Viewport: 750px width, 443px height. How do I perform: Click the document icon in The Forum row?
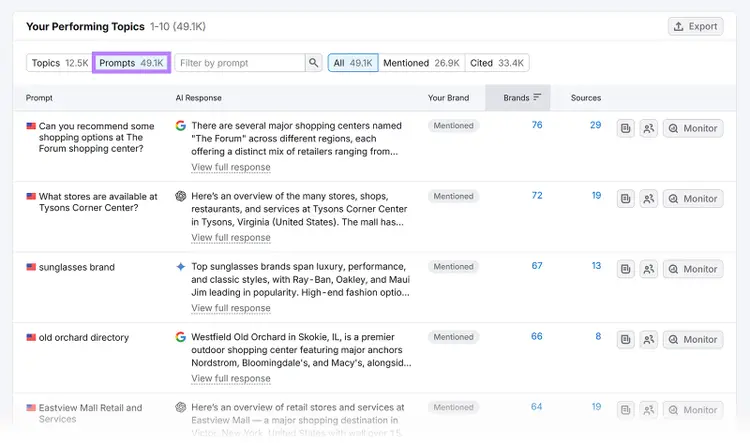626,128
